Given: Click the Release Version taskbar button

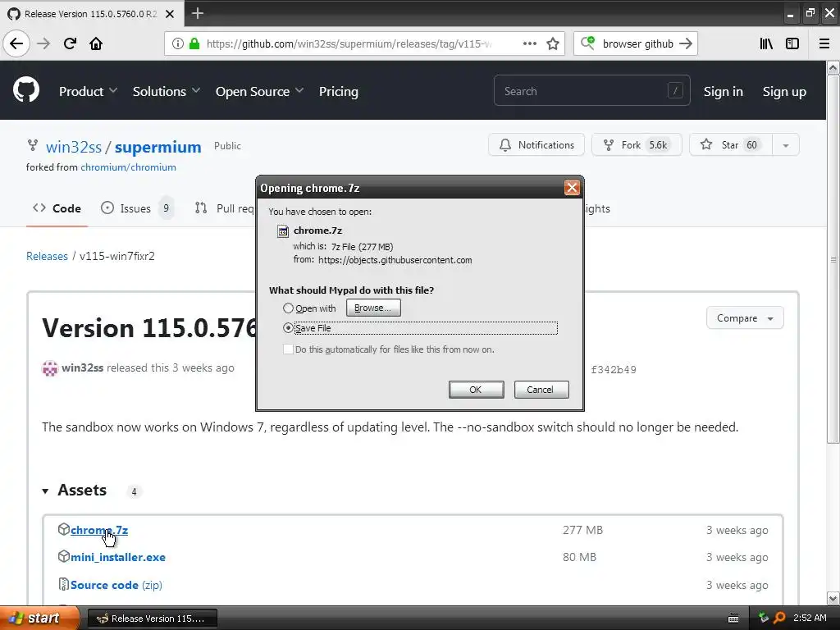Looking at the screenshot, I should [x=152, y=619].
